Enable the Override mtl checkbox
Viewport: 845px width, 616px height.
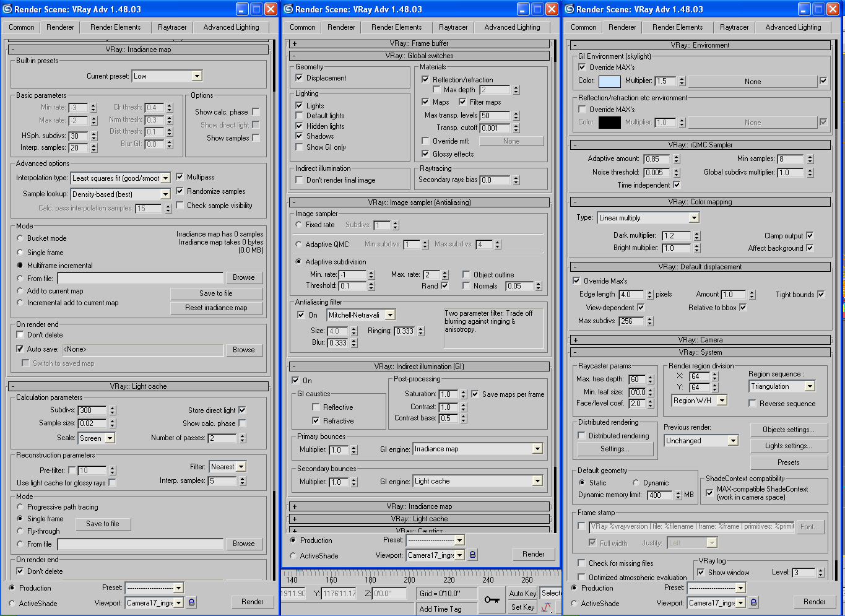[425, 141]
